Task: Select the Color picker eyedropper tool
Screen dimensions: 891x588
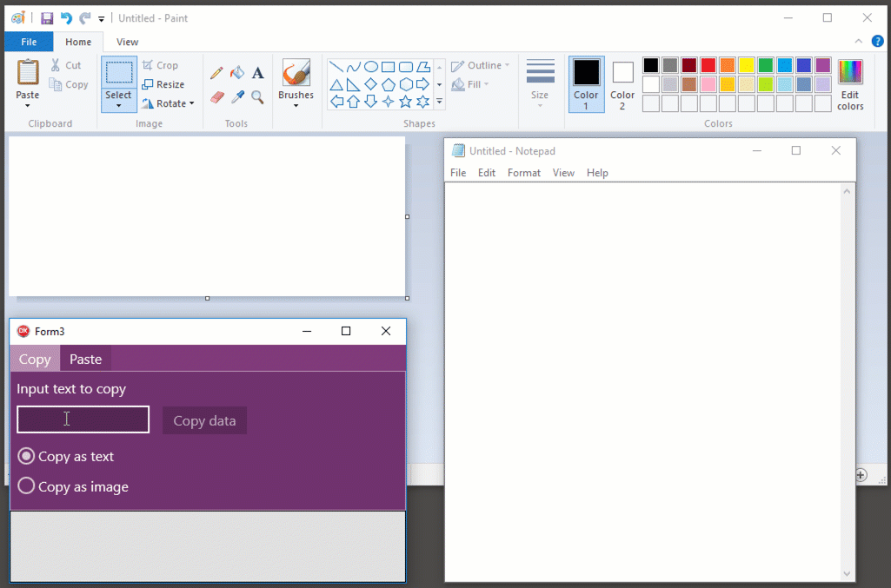Action: coord(237,97)
